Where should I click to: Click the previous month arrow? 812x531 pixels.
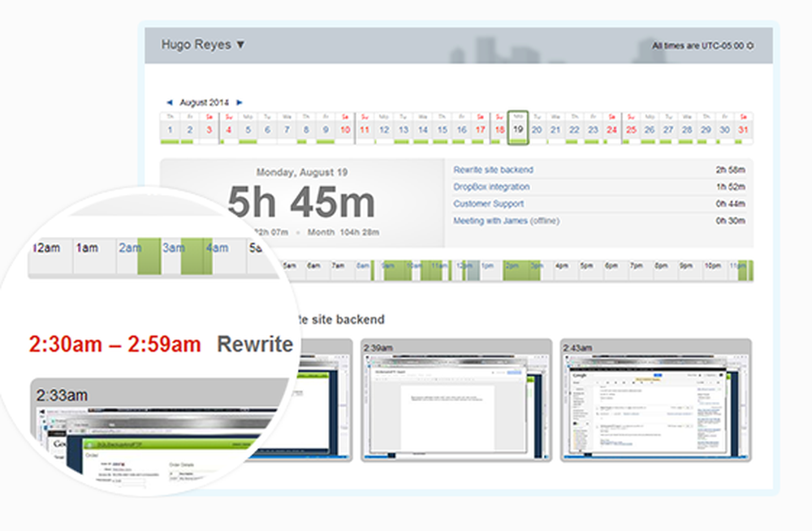click(x=171, y=103)
